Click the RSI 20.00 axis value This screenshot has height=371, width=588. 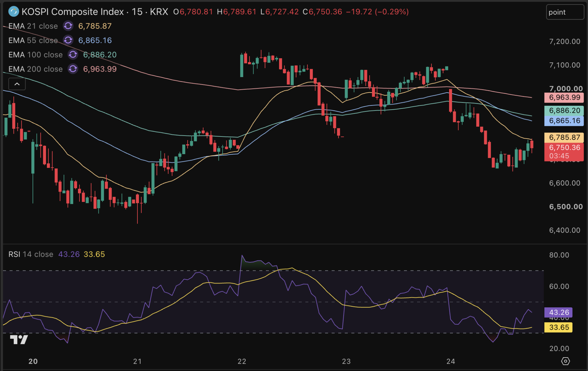(559, 348)
